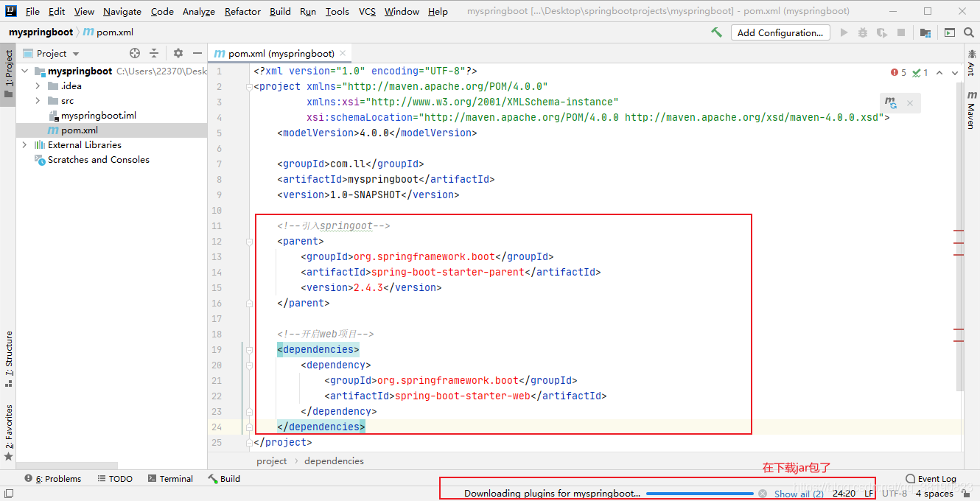Open the 2: Favorites side tab
The image size is (980, 501).
(x=8, y=432)
